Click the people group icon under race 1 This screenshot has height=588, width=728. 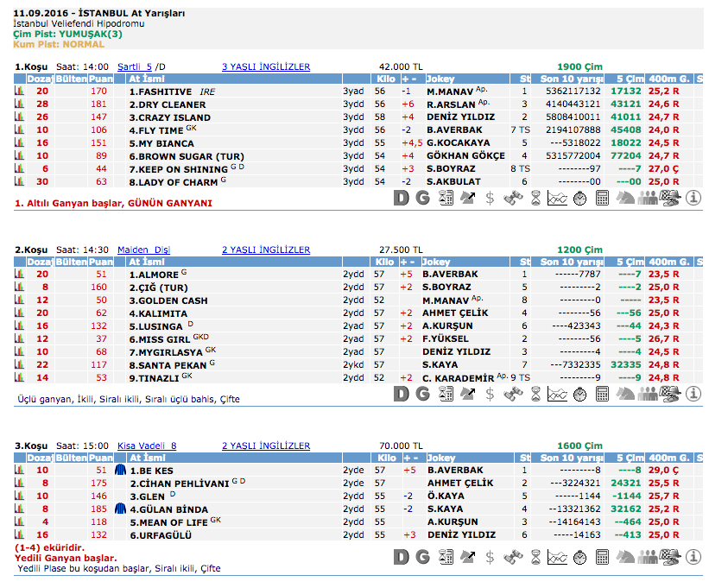coord(648,198)
